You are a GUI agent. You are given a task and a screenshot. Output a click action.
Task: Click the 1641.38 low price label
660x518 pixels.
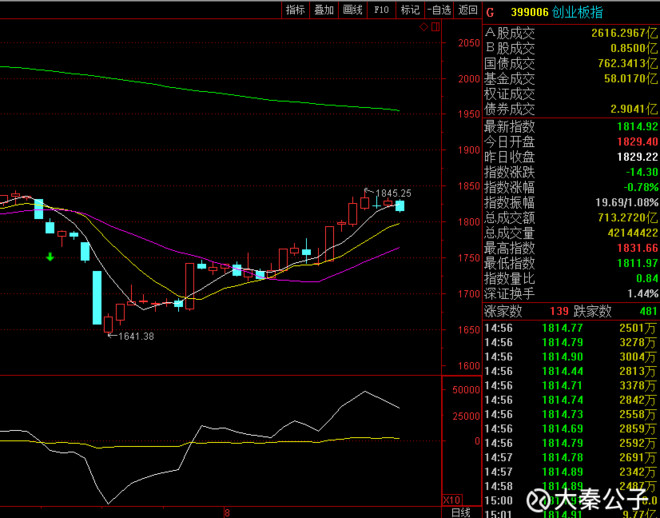[x=136, y=336]
